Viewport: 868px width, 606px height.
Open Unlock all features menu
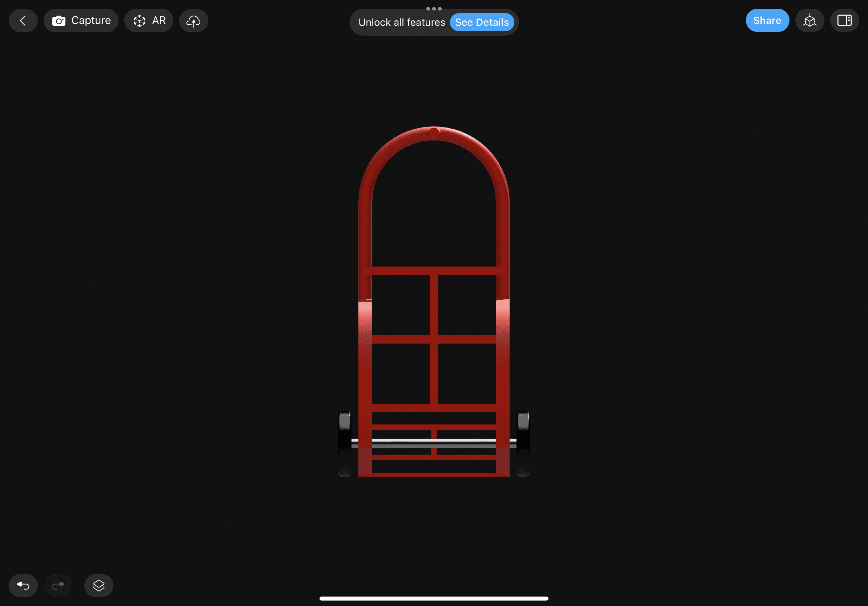pos(402,23)
